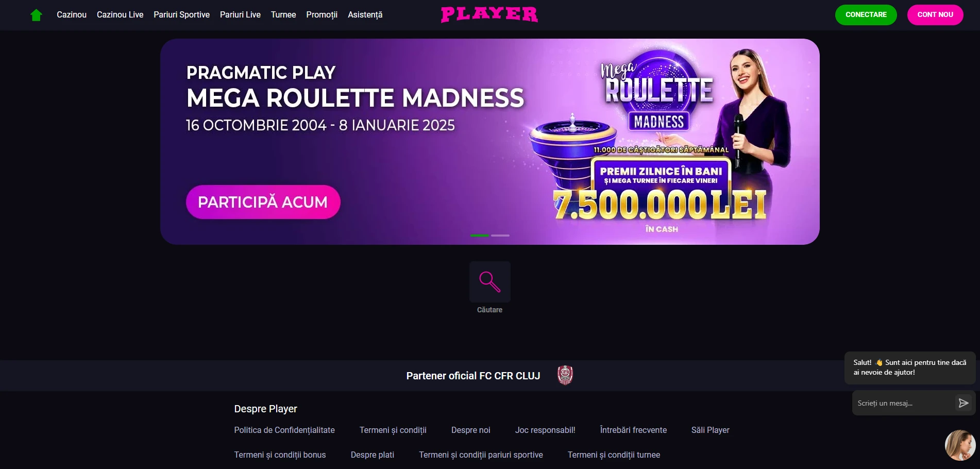Open the Cazinou Live menu

(120, 15)
